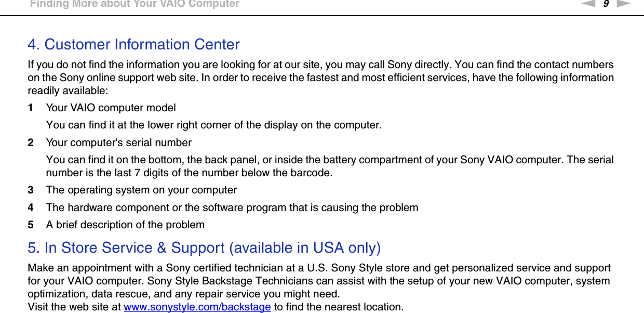Image resolution: width=644 pixels, height=313 pixels.
Task: Click the page number 9
Action: [606, 4]
